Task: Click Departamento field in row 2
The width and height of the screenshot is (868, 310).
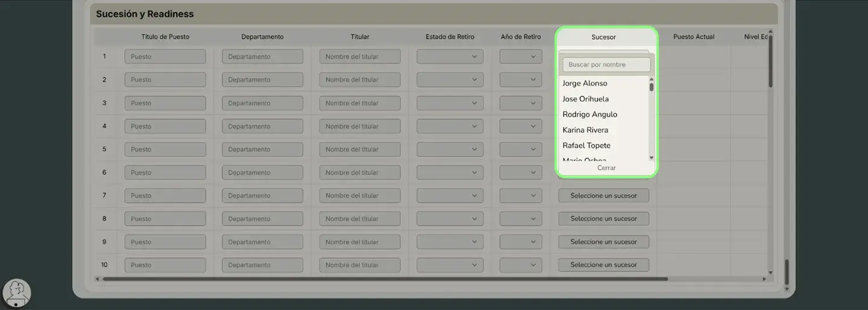Action: 262,80
